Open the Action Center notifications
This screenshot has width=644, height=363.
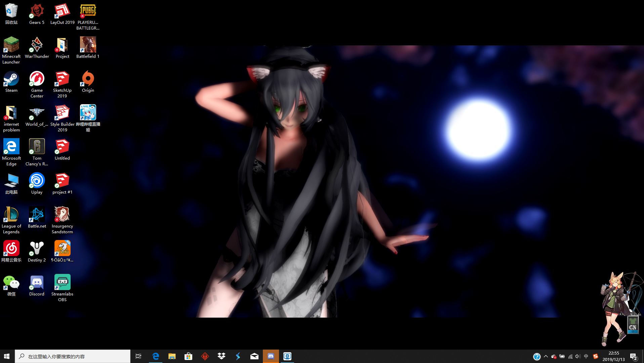coord(634,357)
